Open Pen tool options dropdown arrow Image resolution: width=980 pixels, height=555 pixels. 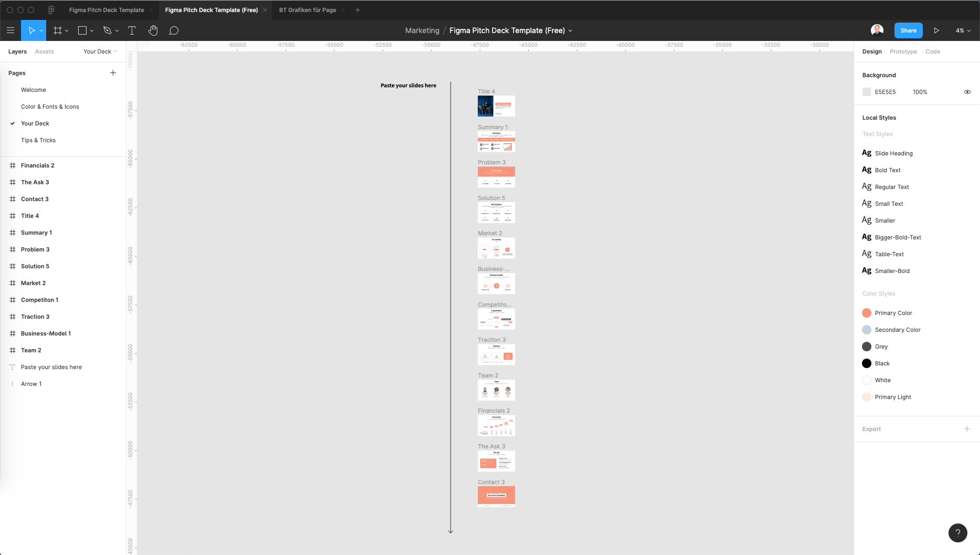(x=117, y=31)
